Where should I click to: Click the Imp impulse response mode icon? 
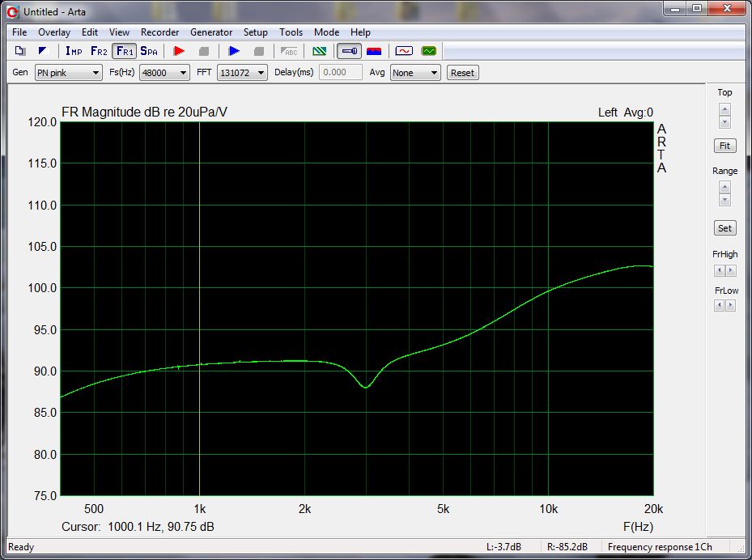click(74, 51)
